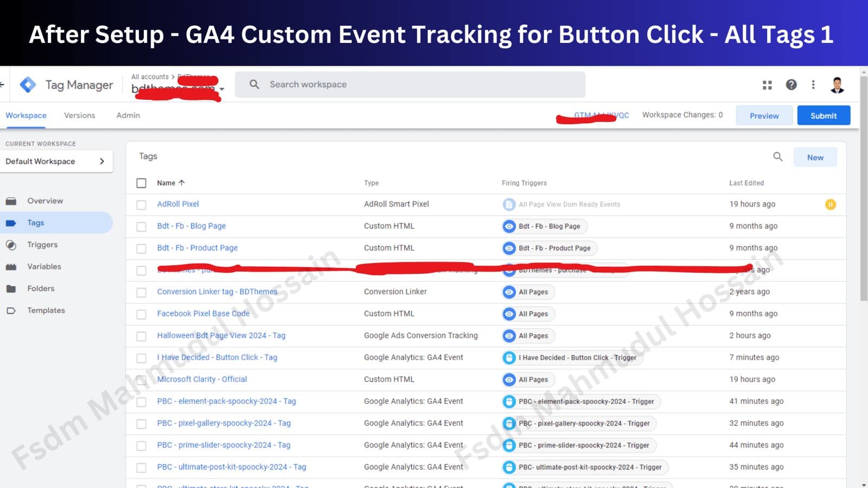Click the Last Edited column header
868x488 pixels.
point(746,183)
